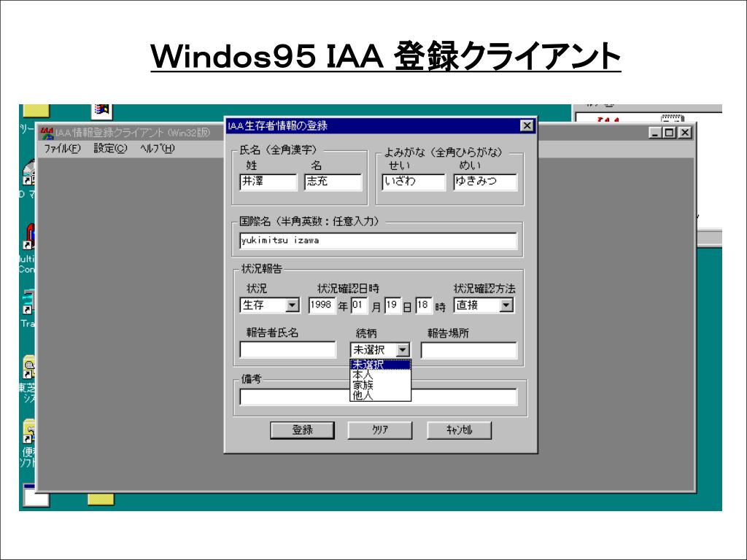Click the 名 field containing 志充
Image resolution: width=747 pixels, height=560 pixels.
point(333,182)
